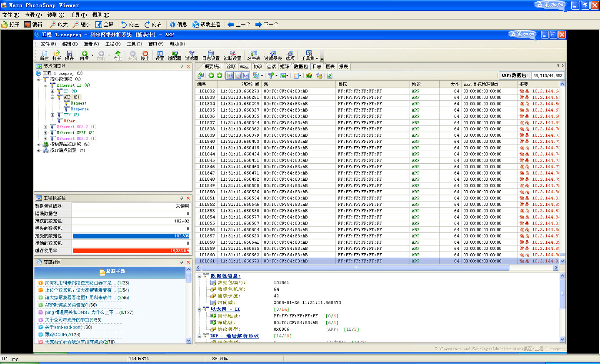
Task: Open the 过滤器 (Filter) tool
Action: click(x=192, y=54)
